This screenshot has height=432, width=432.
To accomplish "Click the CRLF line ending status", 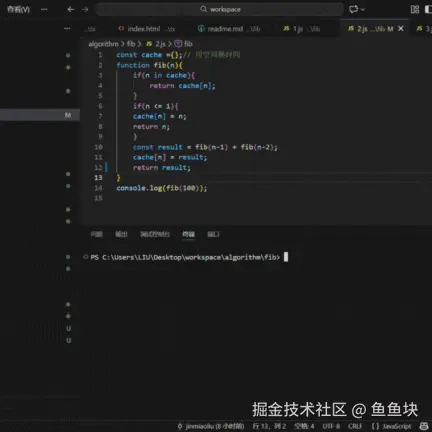I will pos(355,426).
